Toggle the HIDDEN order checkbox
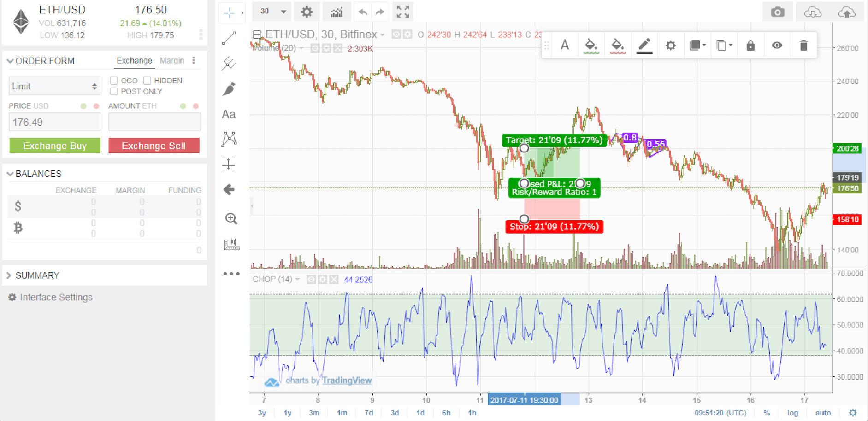868x421 pixels. click(x=147, y=81)
